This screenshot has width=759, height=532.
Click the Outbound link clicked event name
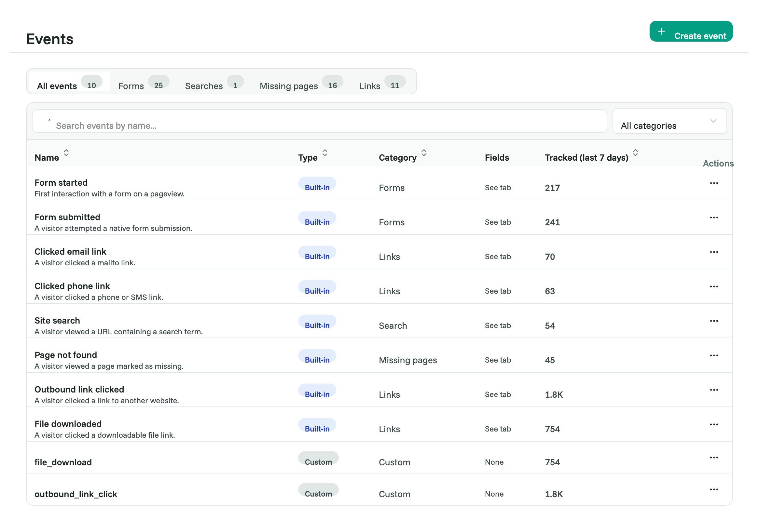tap(79, 389)
